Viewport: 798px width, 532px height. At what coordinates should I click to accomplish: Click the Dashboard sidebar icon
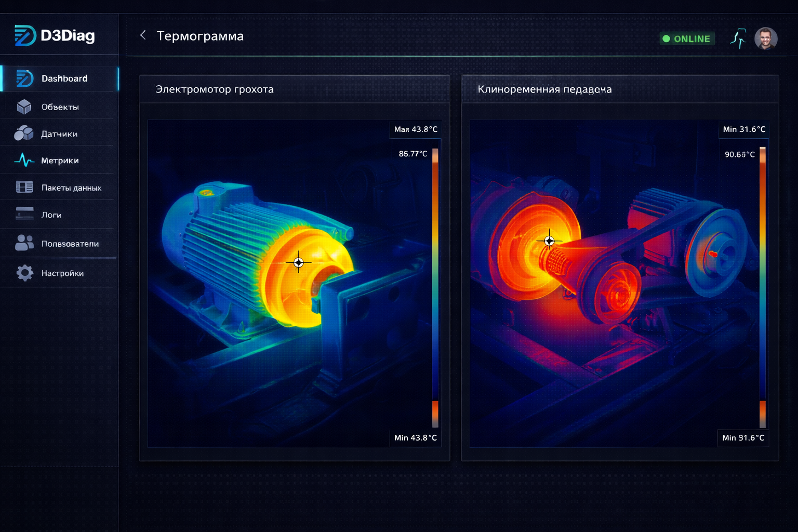tap(24, 78)
